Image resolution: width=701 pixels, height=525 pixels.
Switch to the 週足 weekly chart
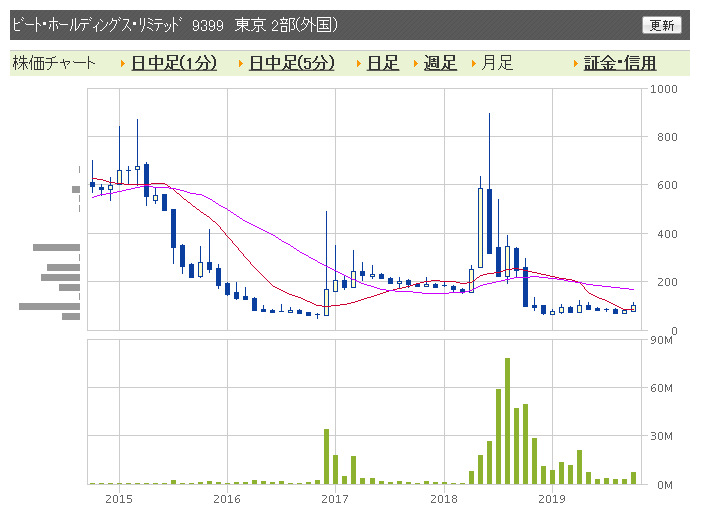[440, 63]
